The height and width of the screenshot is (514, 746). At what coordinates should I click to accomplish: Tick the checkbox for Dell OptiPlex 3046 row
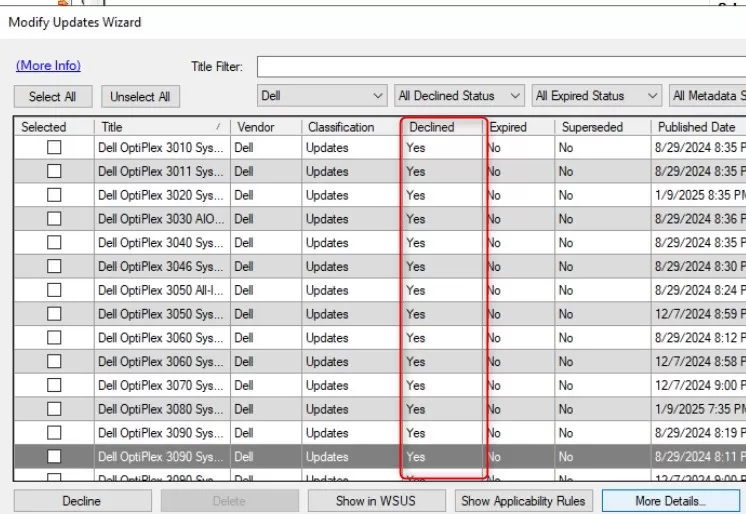pyautogui.click(x=54, y=266)
